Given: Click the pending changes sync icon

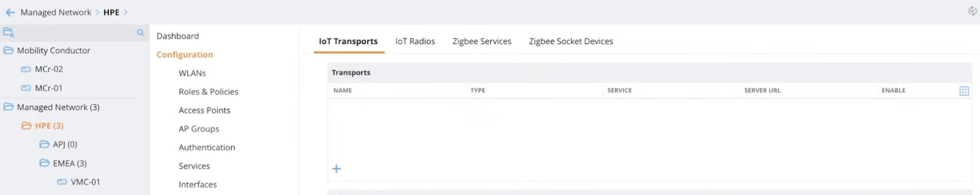Looking at the screenshot, I should pos(972,12).
